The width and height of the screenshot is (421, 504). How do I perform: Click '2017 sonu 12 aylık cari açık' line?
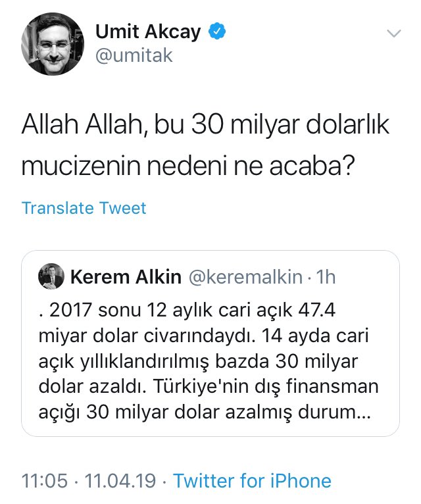coord(187,311)
